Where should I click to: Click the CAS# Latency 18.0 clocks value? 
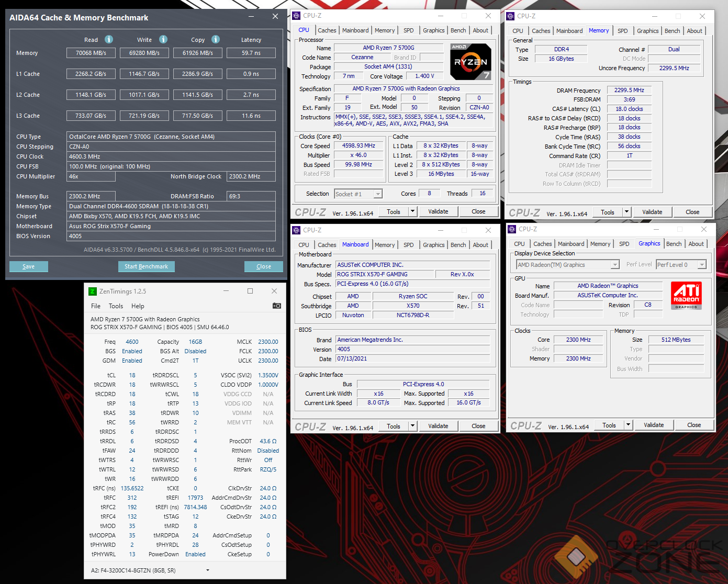(x=630, y=109)
